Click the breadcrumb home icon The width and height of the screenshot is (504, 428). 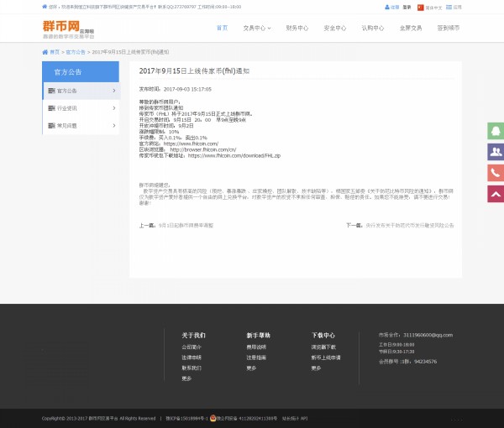(45, 52)
